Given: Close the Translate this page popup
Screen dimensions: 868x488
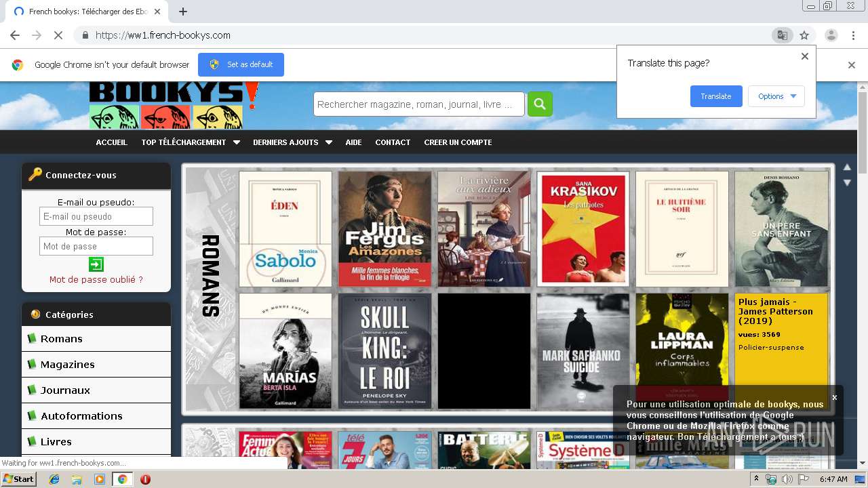Looking at the screenshot, I should point(805,56).
